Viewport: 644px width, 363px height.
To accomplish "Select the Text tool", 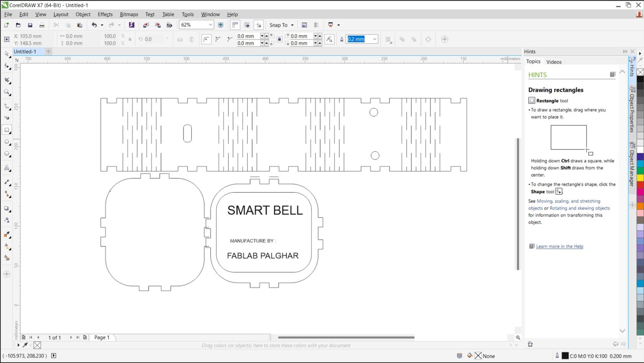I will click(7, 168).
